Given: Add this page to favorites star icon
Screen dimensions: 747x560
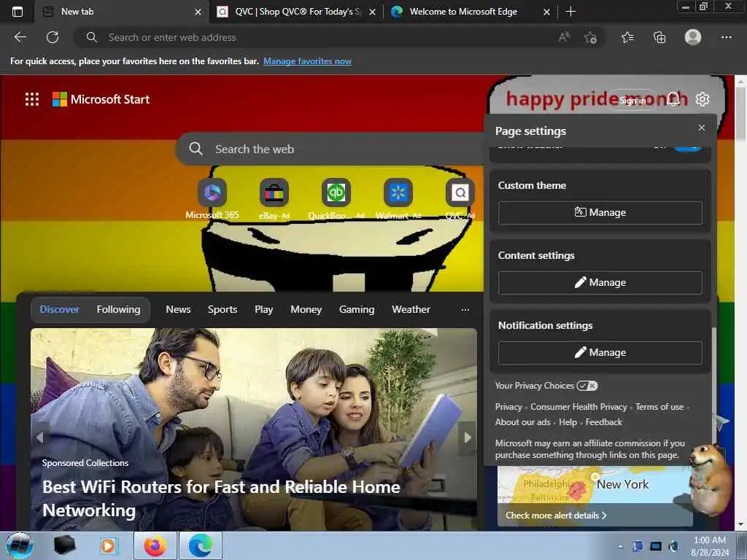Looking at the screenshot, I should click(x=590, y=37).
